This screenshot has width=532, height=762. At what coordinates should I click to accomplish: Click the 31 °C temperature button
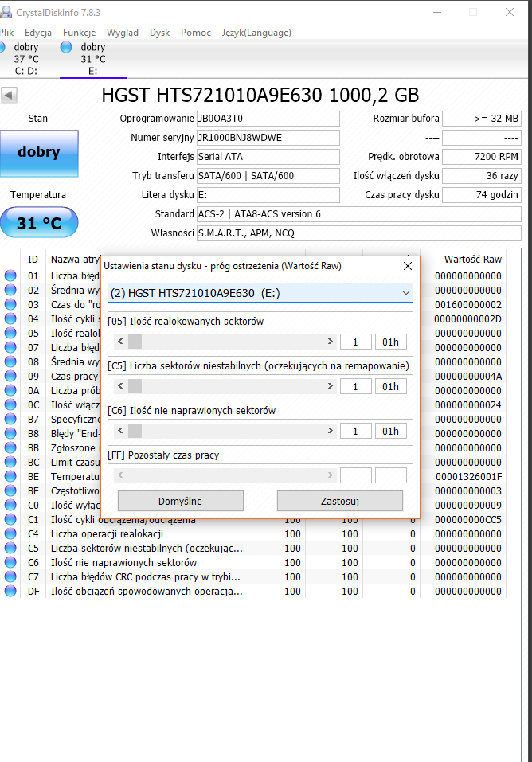click(39, 223)
